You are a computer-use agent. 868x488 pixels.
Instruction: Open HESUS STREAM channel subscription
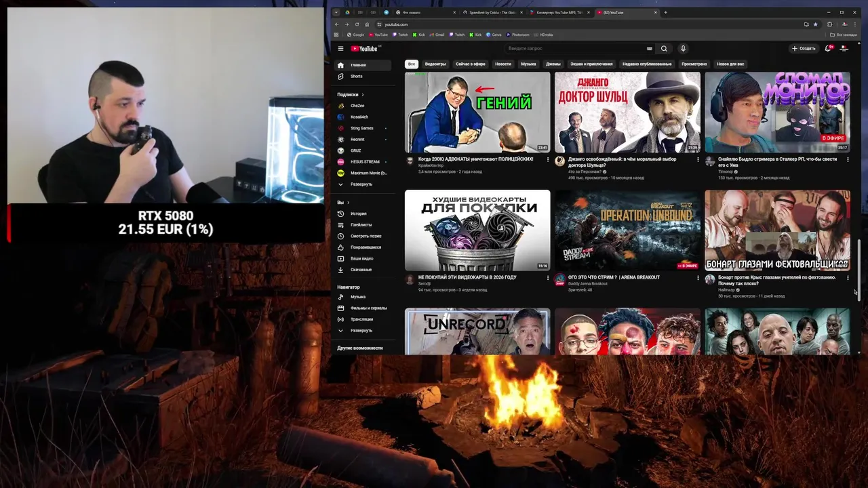click(x=363, y=162)
